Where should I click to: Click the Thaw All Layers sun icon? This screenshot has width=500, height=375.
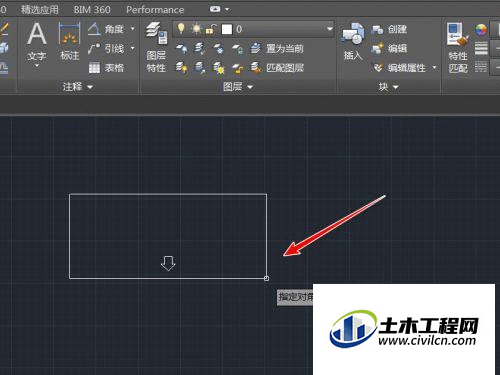218,68
